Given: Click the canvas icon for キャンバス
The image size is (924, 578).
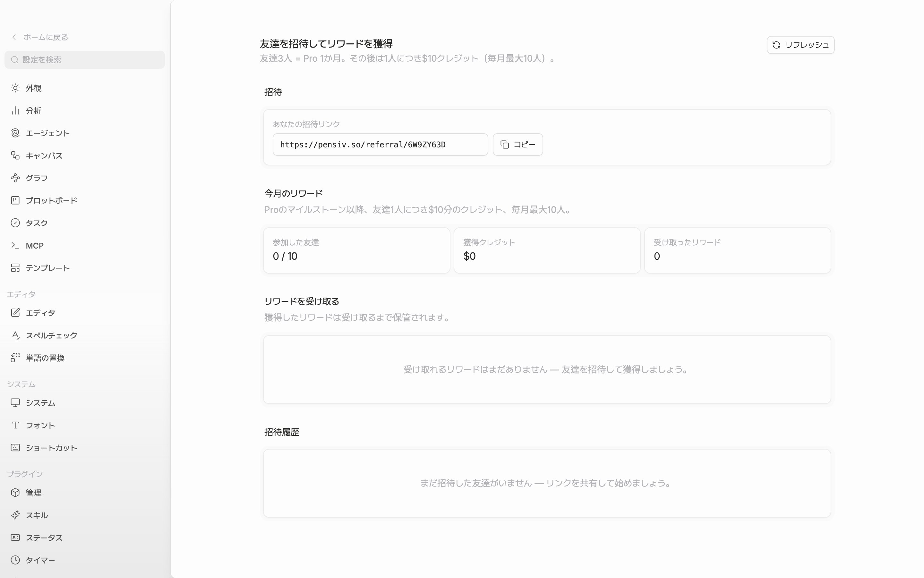Looking at the screenshot, I should 15,156.
